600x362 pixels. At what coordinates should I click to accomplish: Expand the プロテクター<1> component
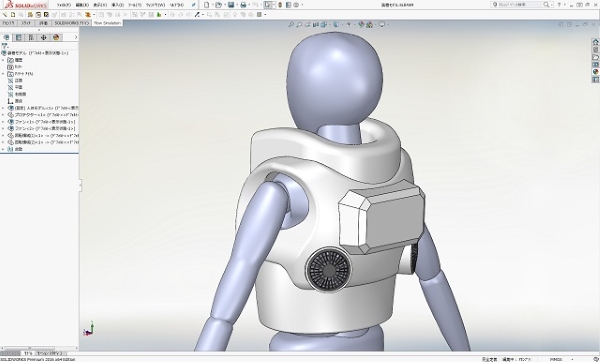click(3, 115)
